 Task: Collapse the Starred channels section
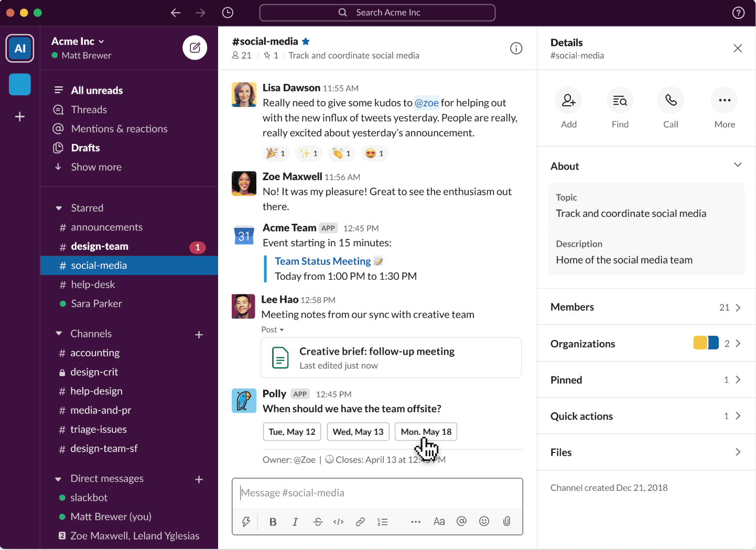pos(59,207)
